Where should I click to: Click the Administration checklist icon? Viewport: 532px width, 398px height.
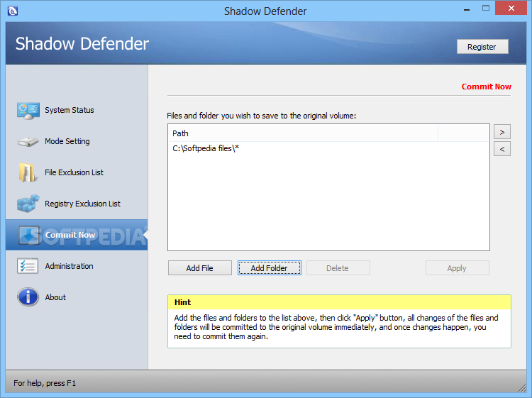coord(28,266)
